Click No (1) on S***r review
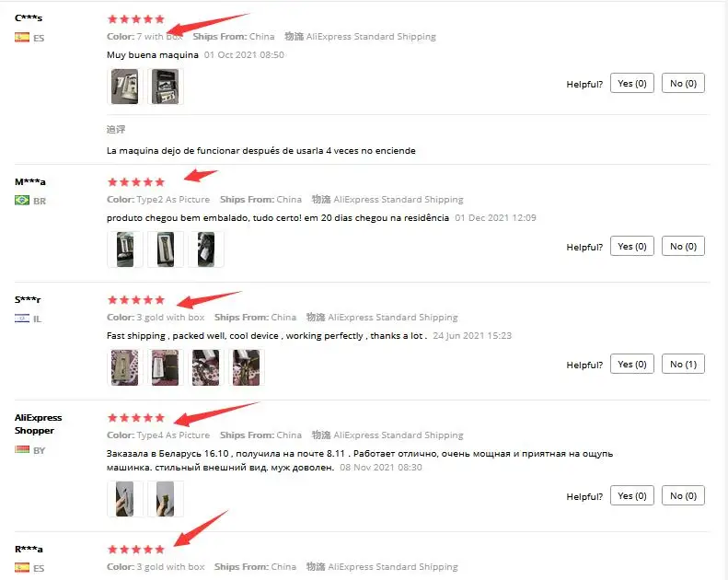 point(683,365)
